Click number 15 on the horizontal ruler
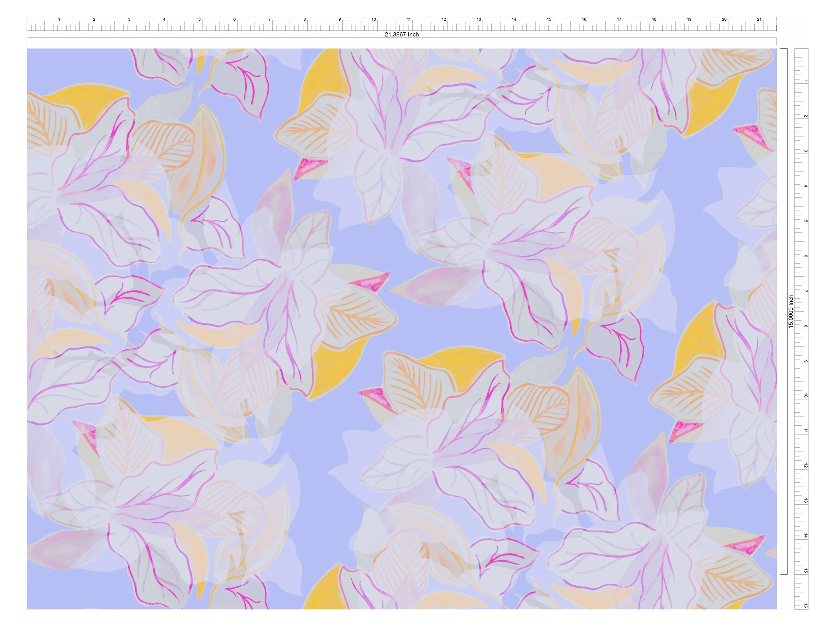 click(x=549, y=19)
